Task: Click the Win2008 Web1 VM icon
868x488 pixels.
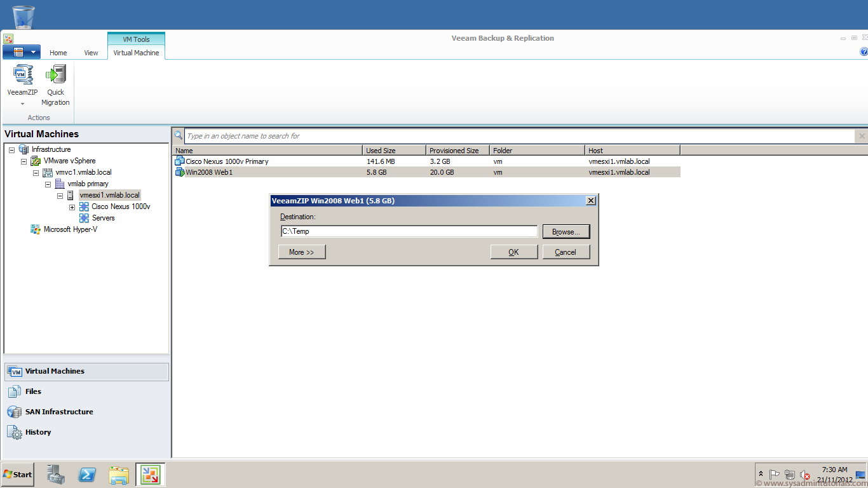Action: pos(180,172)
